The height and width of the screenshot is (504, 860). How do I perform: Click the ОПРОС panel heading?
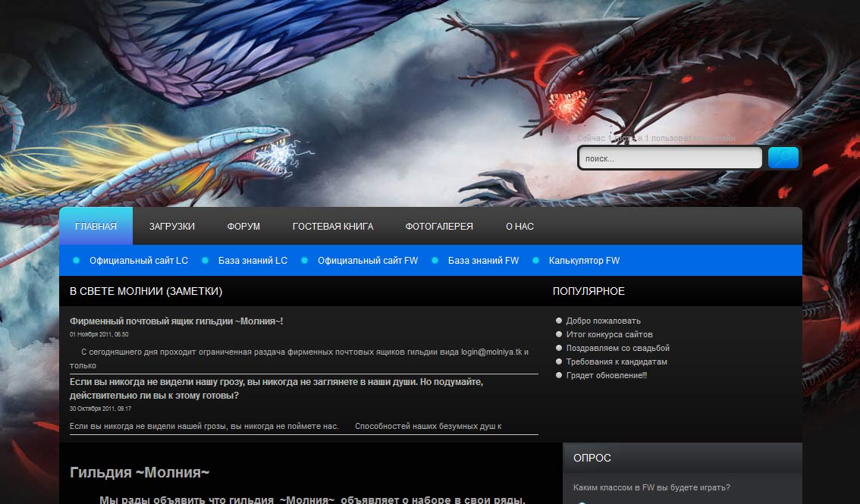click(x=592, y=458)
